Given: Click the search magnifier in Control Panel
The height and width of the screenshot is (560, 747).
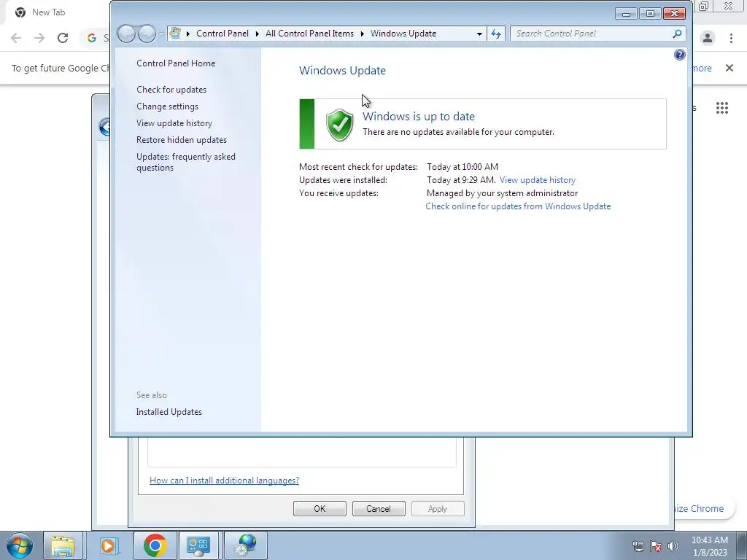Looking at the screenshot, I should 677,34.
